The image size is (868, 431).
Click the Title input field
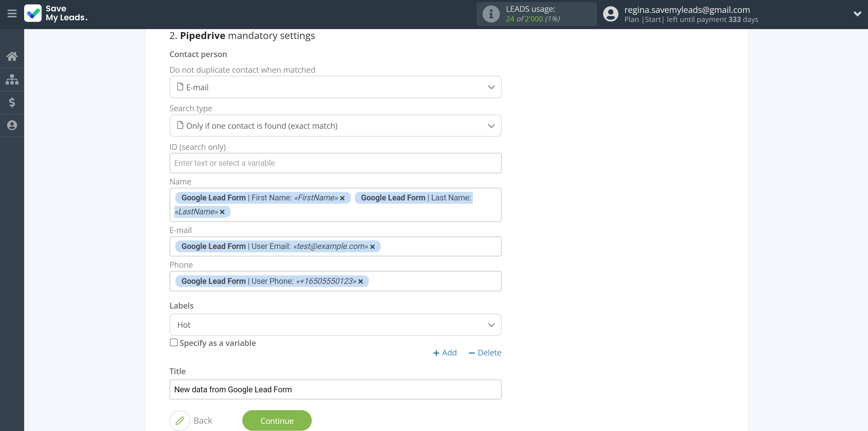click(335, 390)
